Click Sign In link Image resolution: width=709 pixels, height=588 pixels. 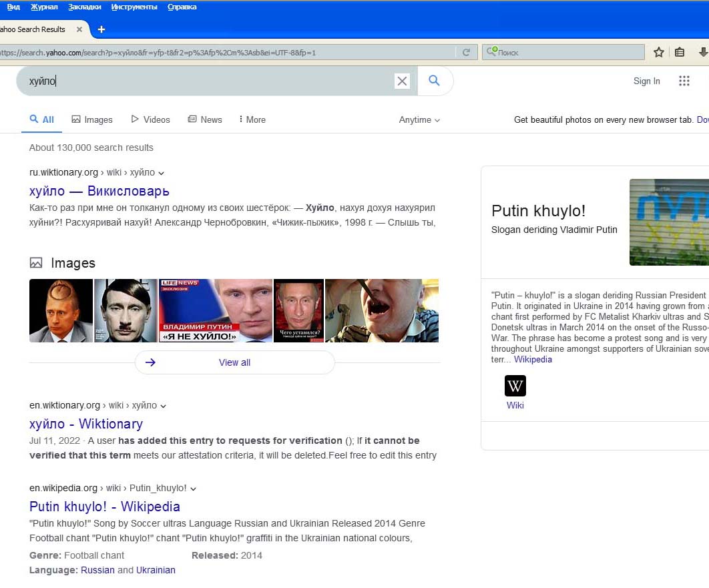coord(647,81)
